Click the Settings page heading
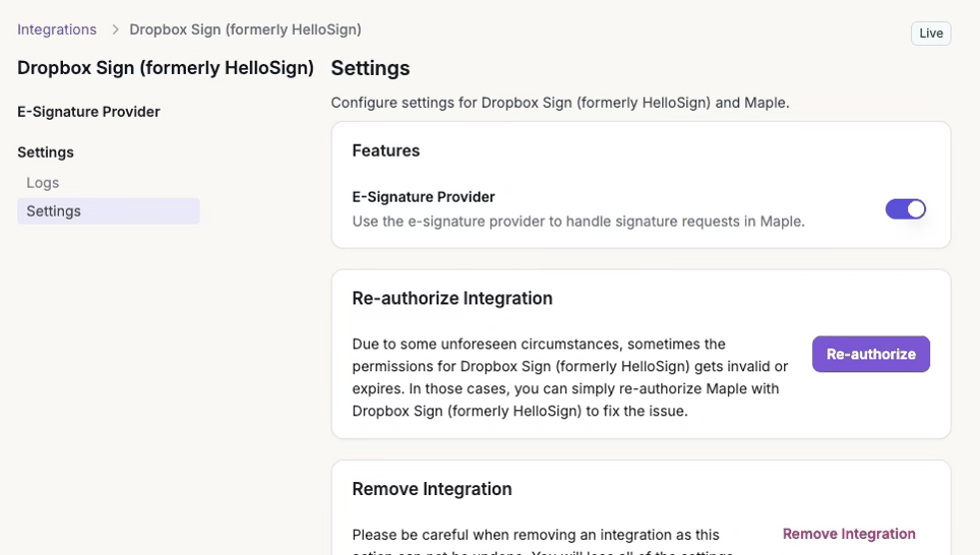The width and height of the screenshot is (980, 555). pyautogui.click(x=370, y=68)
